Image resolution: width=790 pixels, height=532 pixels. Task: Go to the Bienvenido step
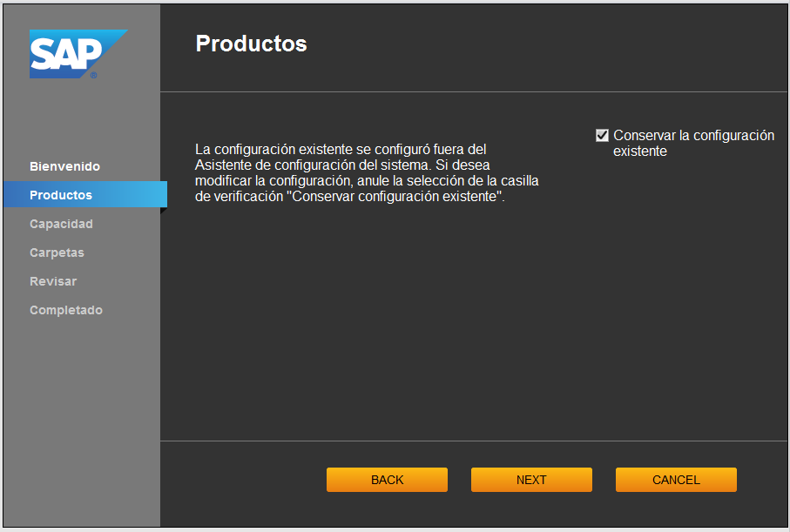(x=64, y=166)
